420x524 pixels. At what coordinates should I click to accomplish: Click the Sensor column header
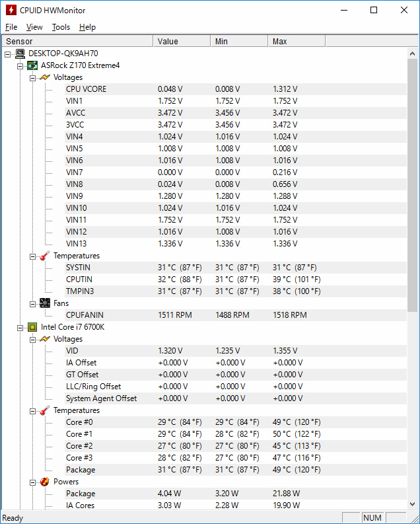coord(77,42)
